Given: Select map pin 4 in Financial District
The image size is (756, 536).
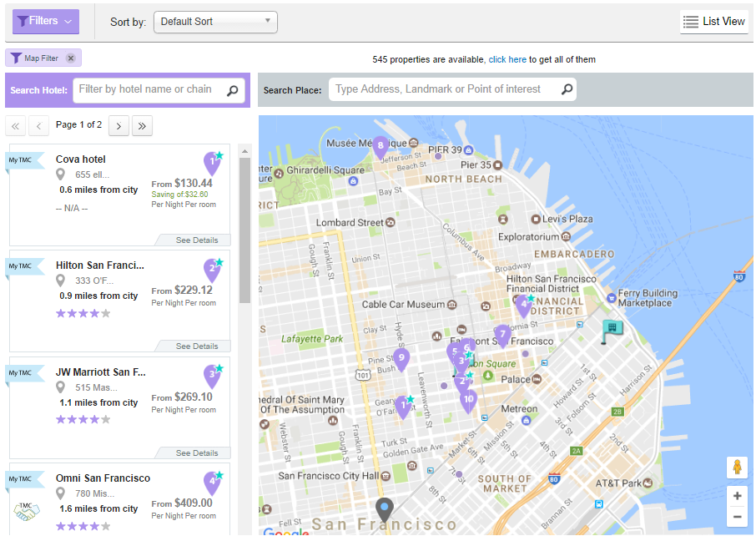Looking at the screenshot, I should coord(524,306).
